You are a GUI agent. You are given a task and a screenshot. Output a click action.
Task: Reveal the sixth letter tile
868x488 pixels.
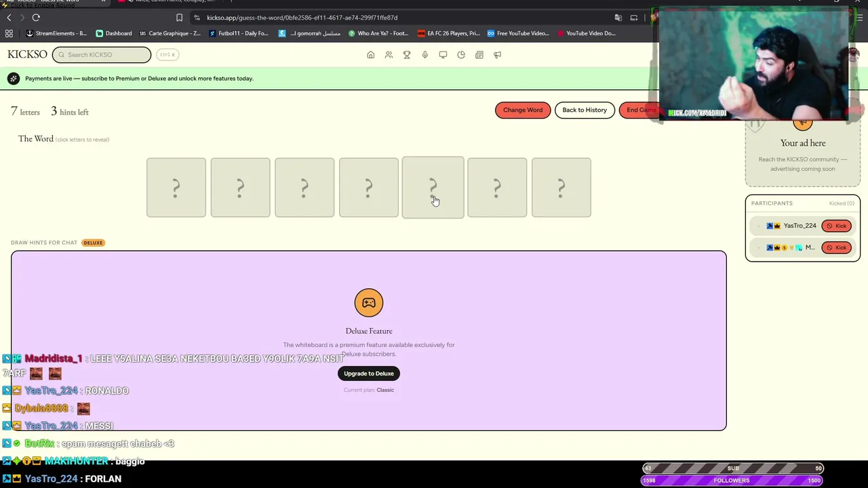(497, 188)
